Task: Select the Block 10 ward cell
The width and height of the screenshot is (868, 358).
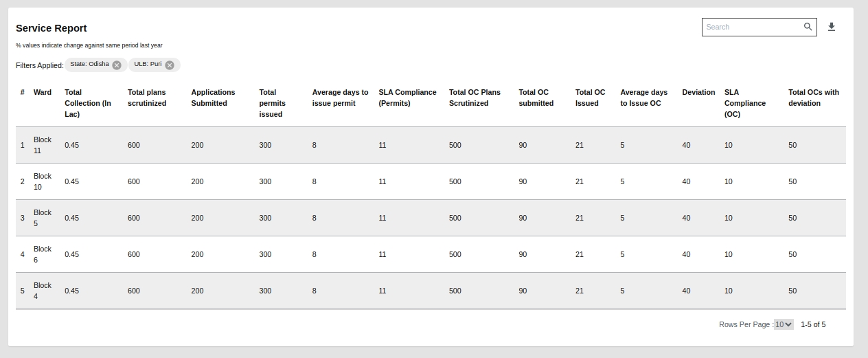Action: coord(43,181)
